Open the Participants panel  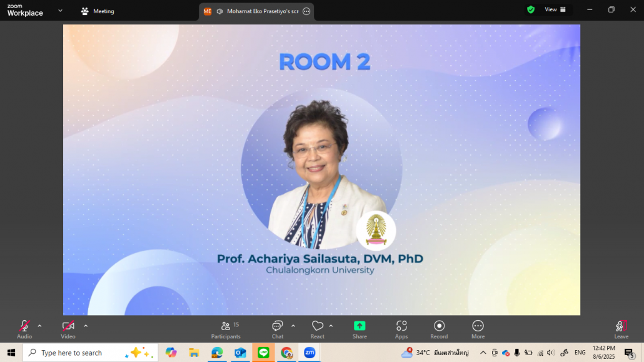[226, 329]
